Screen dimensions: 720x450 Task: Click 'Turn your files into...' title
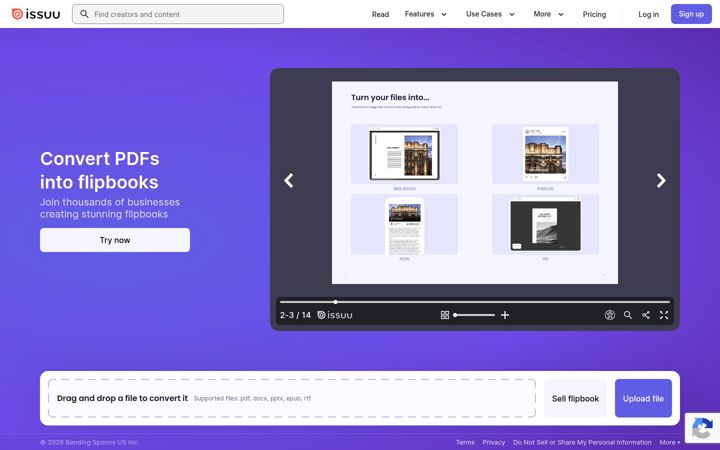pos(390,97)
